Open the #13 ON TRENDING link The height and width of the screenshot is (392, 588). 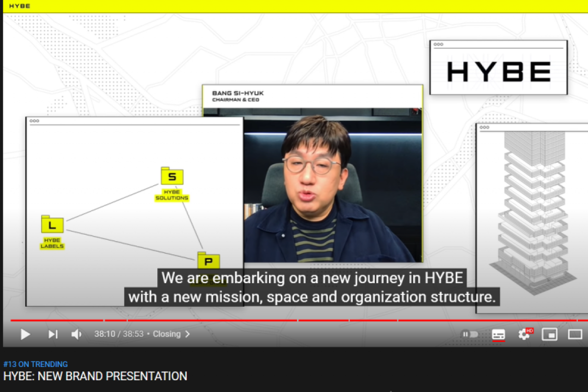35,364
